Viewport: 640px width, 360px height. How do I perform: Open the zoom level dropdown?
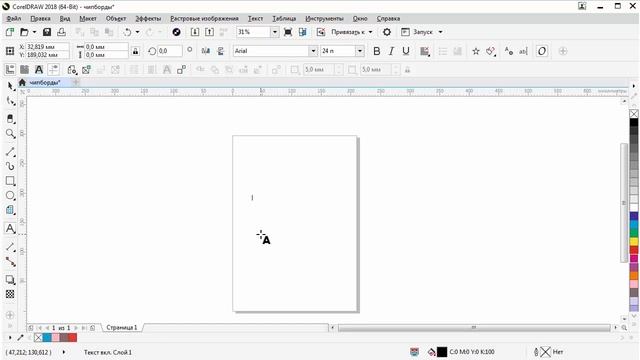click(x=275, y=32)
